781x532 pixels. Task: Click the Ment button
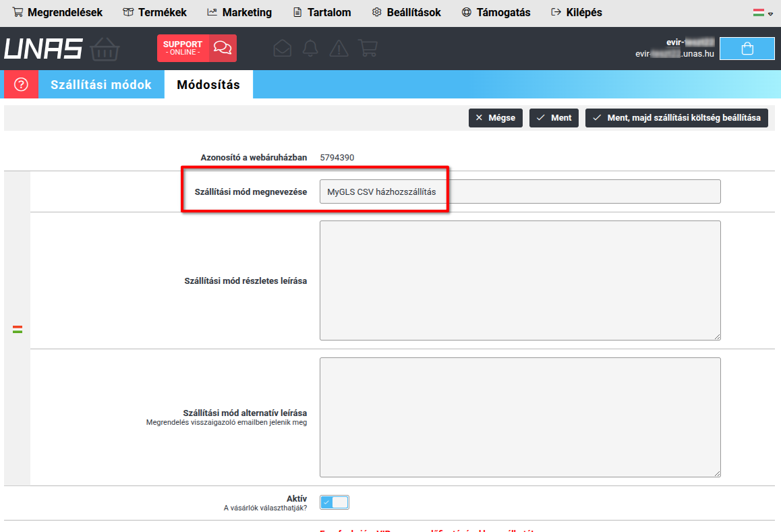coord(554,117)
